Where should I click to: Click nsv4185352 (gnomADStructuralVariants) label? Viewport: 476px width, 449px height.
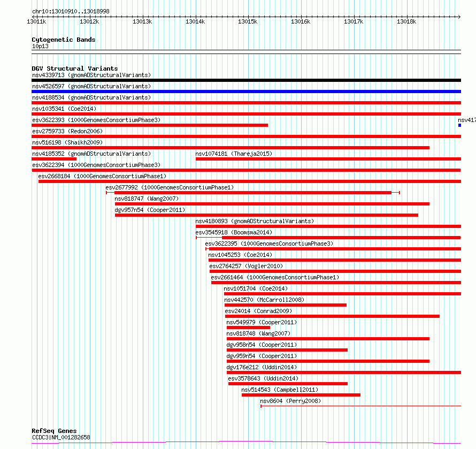click(91, 154)
